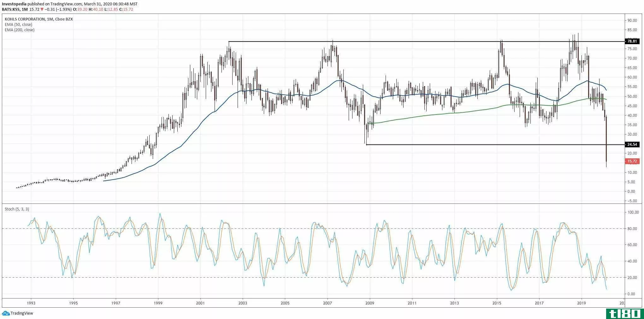The width and height of the screenshot is (644, 319).
Task: Click the 1993 year axis label
Action: click(31, 303)
